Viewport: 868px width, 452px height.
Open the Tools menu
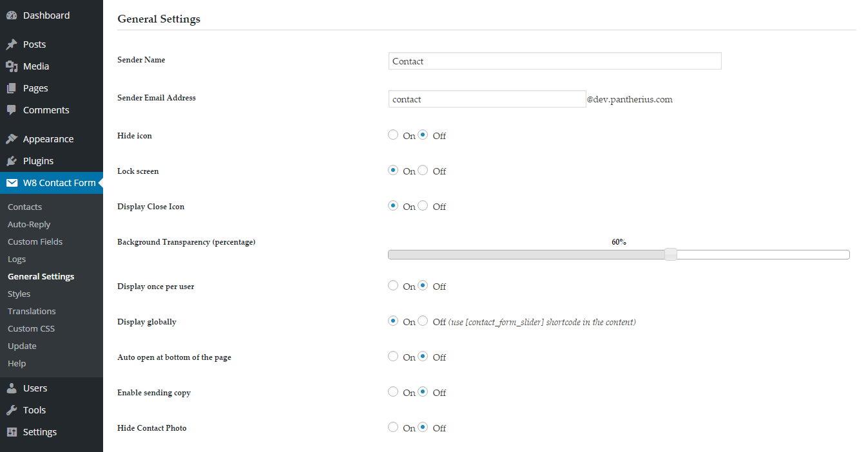tap(52, 410)
